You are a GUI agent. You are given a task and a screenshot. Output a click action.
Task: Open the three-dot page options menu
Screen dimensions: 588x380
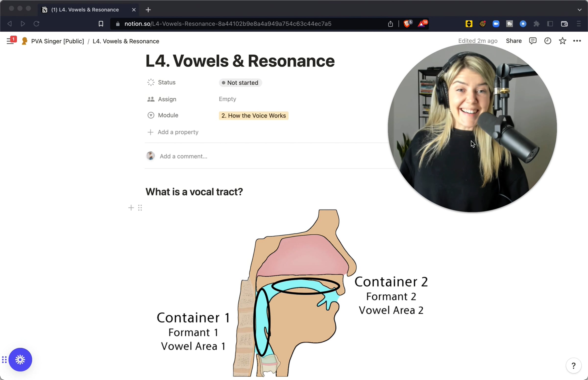(577, 41)
